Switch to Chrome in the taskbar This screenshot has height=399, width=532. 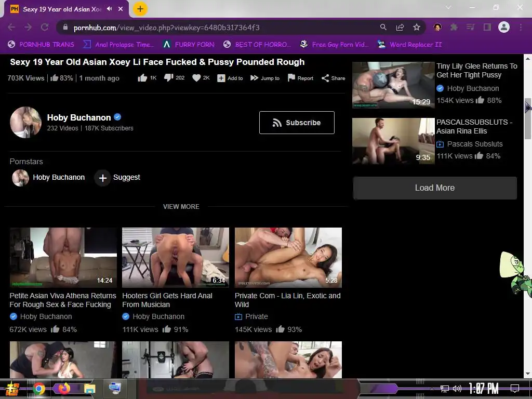pyautogui.click(x=39, y=389)
